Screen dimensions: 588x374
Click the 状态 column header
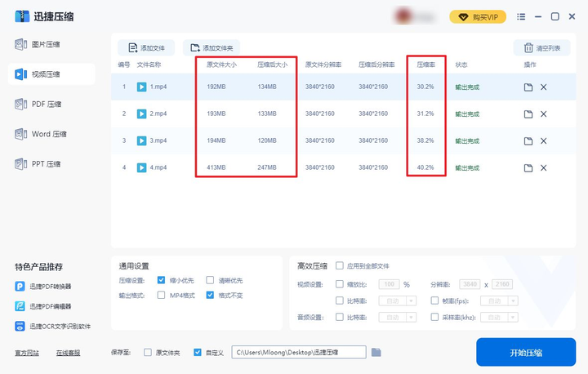pos(461,65)
